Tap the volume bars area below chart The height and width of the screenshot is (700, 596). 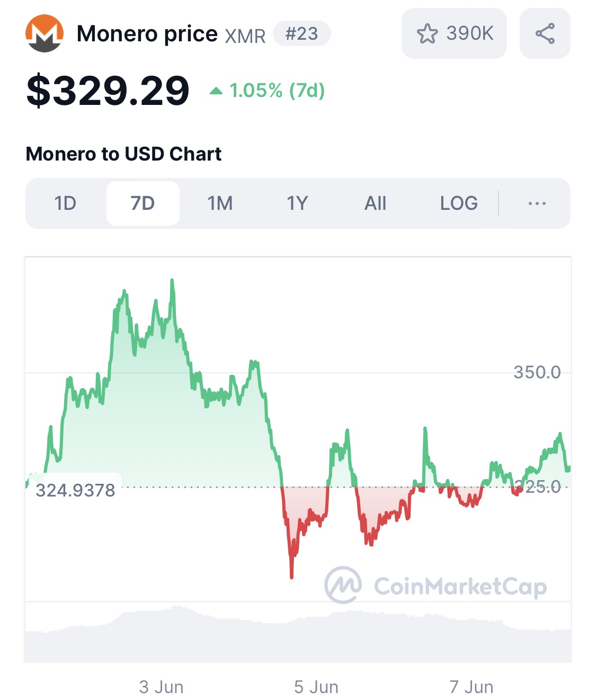click(298, 634)
